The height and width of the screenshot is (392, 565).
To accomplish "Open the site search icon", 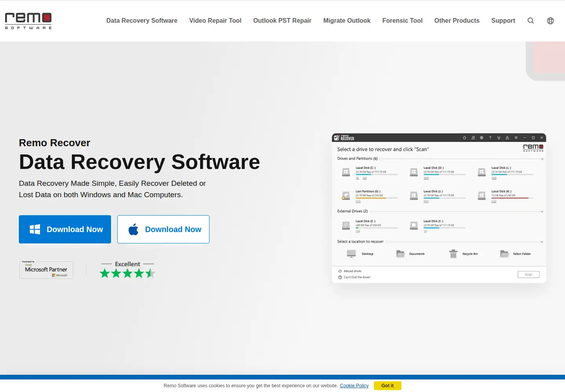I will 530,21.
